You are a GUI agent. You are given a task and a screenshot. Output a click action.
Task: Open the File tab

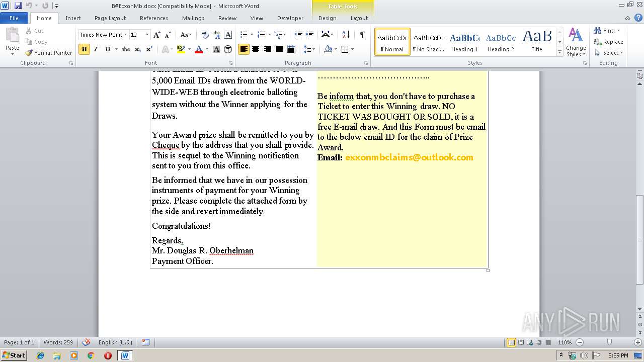(14, 18)
